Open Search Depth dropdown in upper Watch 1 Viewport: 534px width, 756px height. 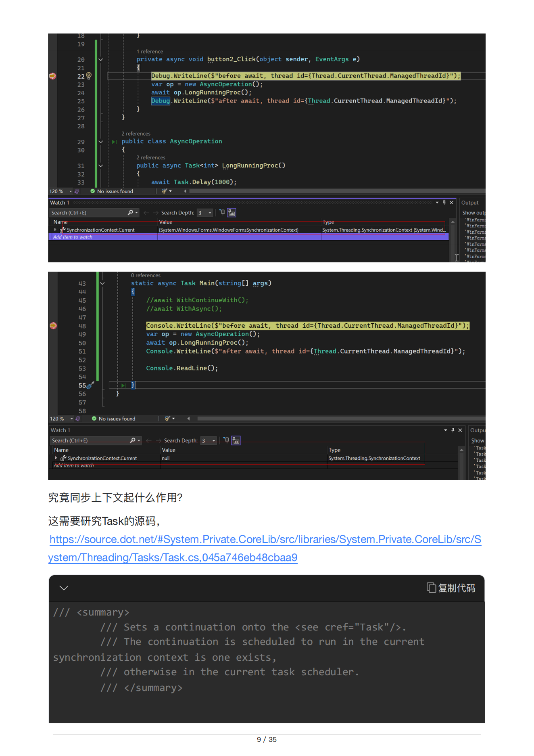[210, 213]
